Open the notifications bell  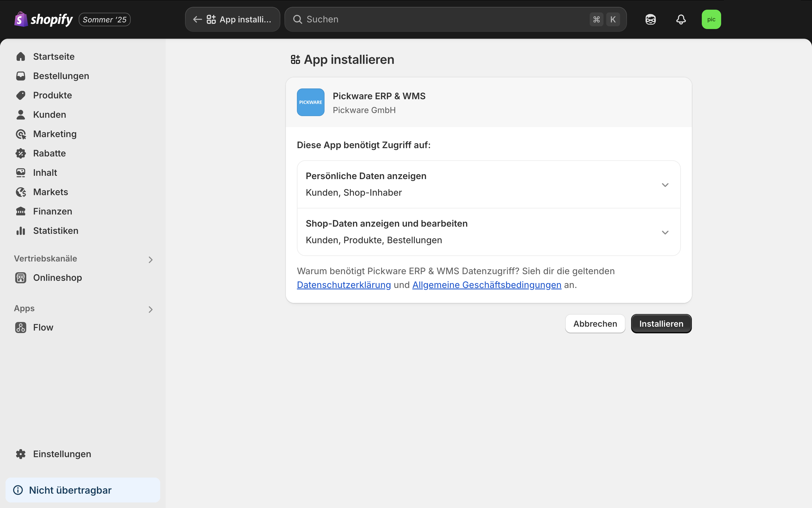pos(681,20)
